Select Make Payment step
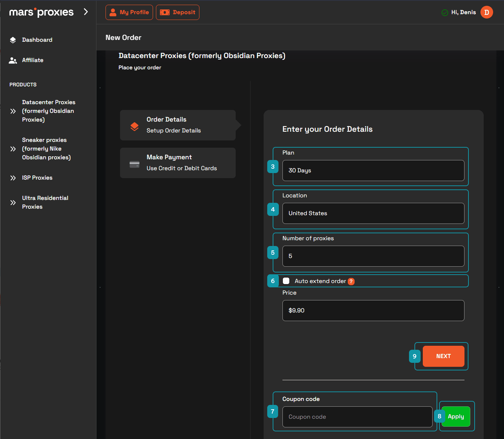504x439 pixels. 178,163
